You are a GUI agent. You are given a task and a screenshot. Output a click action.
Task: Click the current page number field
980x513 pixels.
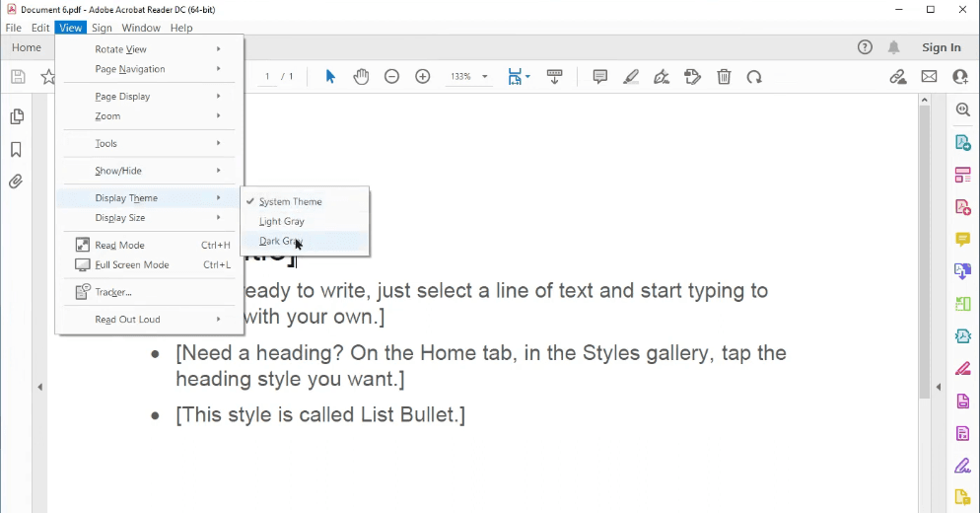click(x=267, y=77)
